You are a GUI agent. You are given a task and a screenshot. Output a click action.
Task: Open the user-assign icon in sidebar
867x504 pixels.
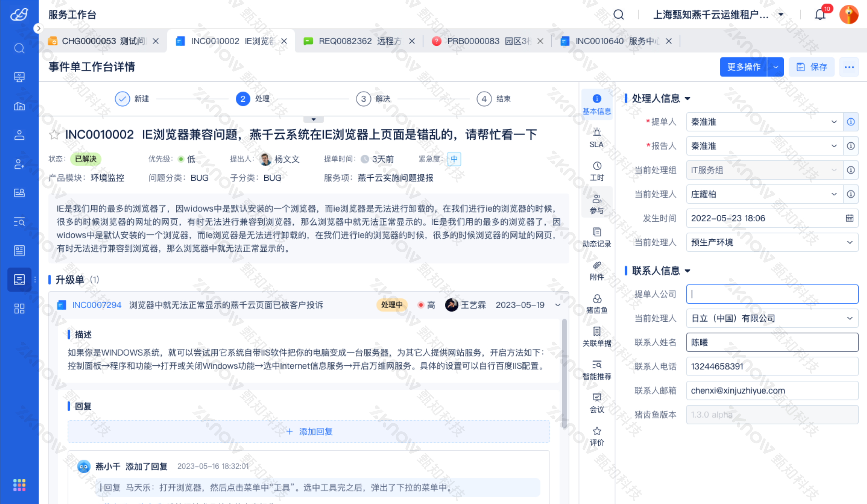(19, 164)
